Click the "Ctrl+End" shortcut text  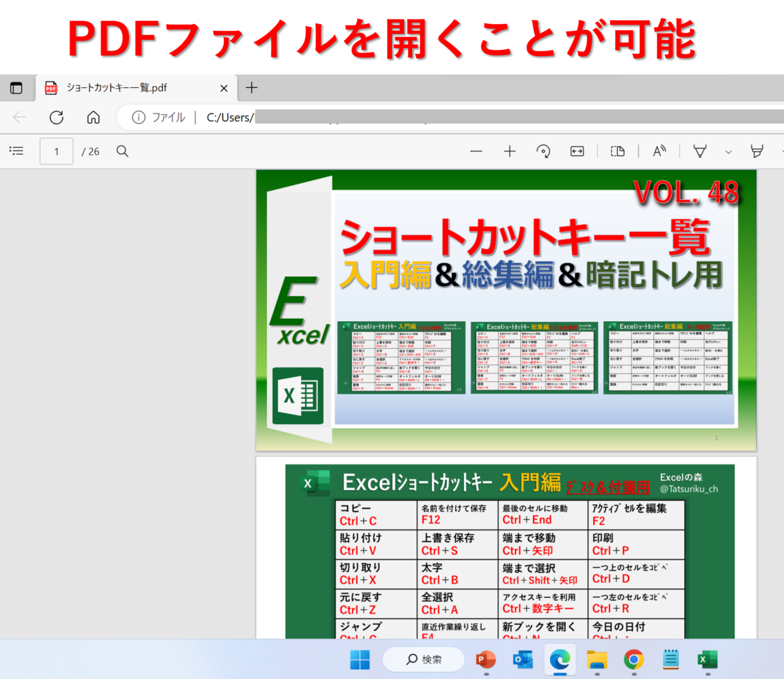point(527,520)
